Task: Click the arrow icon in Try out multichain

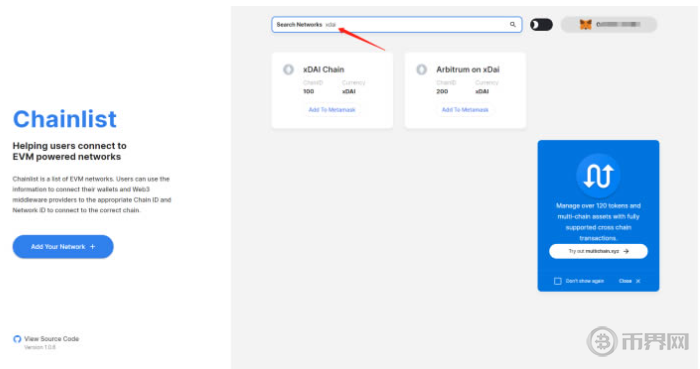Action: [x=626, y=251]
